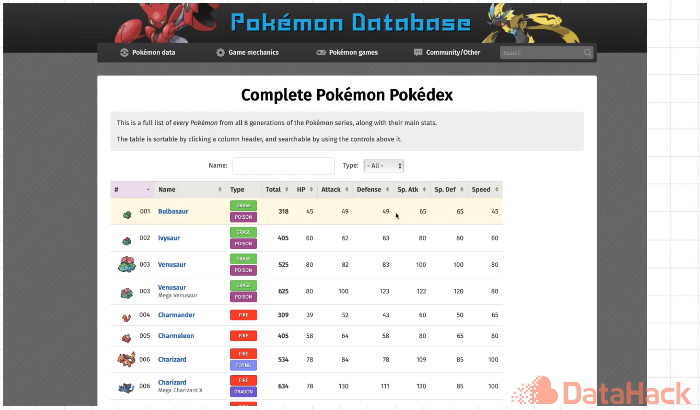Viewport: 700px width, 410px height.
Task: Click Mega Venusaur's total value 625
Action: click(x=283, y=291)
